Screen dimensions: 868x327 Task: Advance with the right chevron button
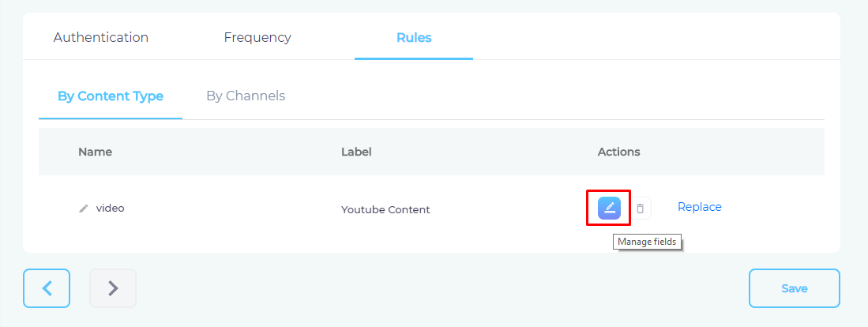click(113, 288)
